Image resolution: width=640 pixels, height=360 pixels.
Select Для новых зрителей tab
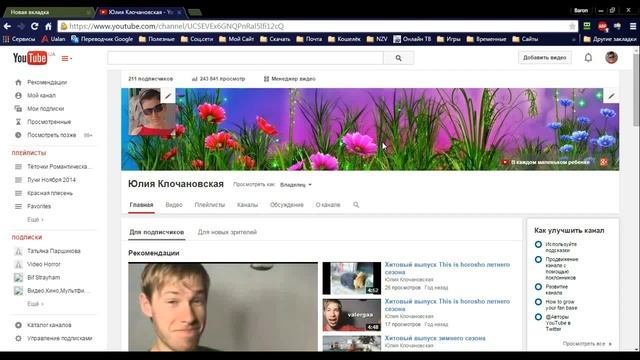[x=227, y=232]
